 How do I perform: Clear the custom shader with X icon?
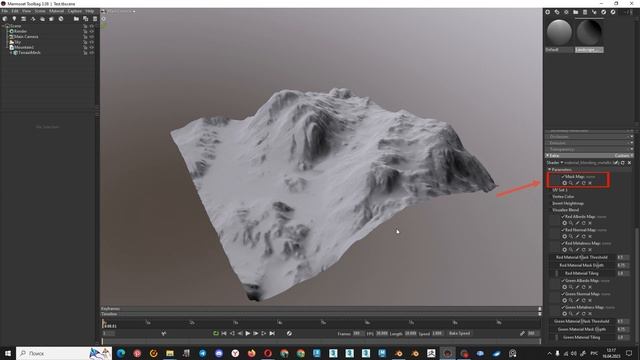coord(629,162)
